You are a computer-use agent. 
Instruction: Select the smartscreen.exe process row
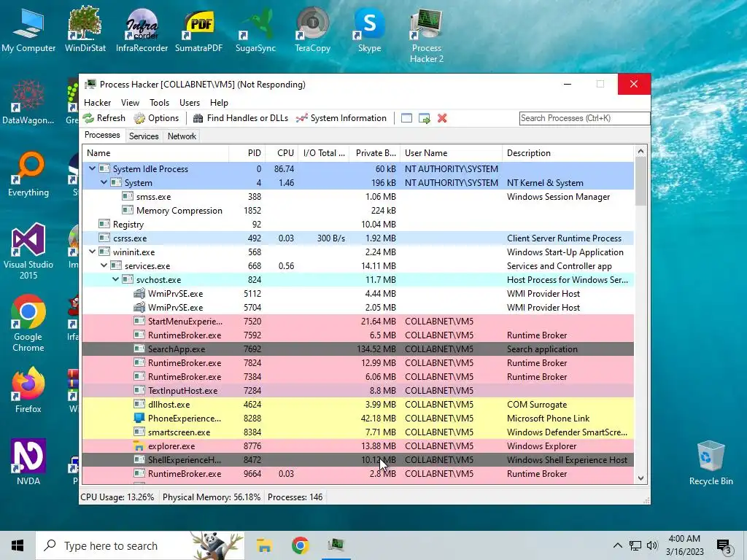point(357,432)
